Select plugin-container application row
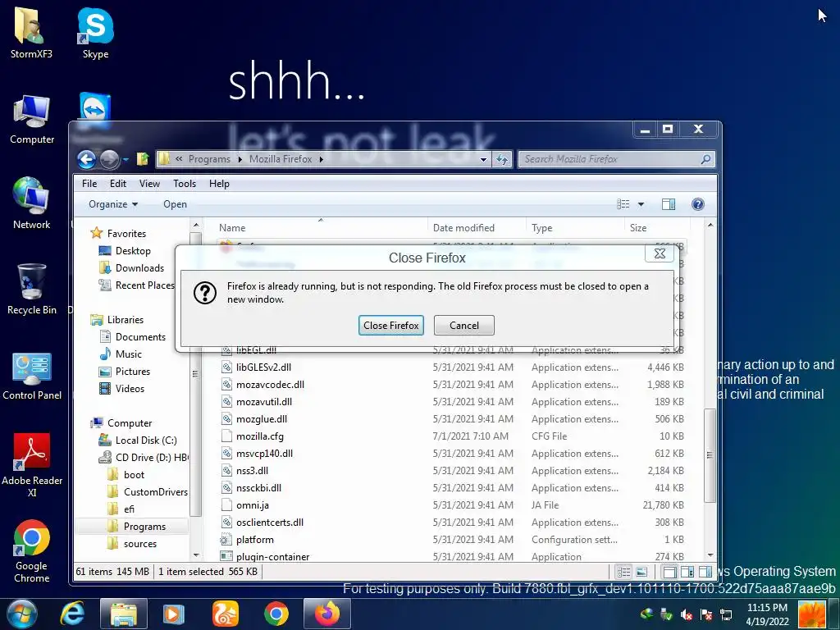Image resolution: width=840 pixels, height=630 pixels. tap(453, 557)
